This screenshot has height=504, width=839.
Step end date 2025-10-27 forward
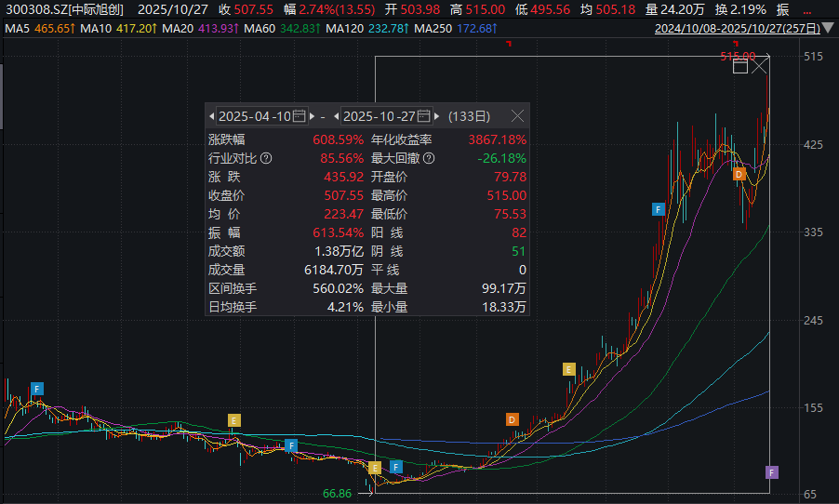(437, 116)
